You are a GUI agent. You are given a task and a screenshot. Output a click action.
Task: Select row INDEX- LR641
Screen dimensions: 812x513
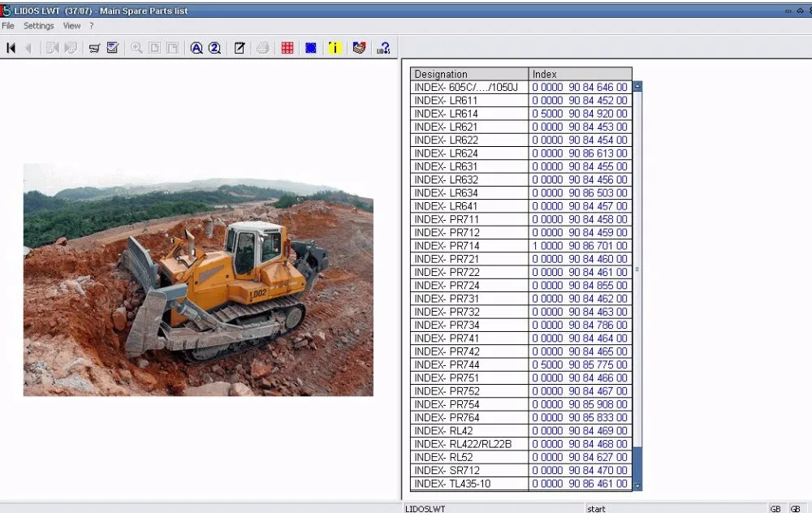coord(521,206)
